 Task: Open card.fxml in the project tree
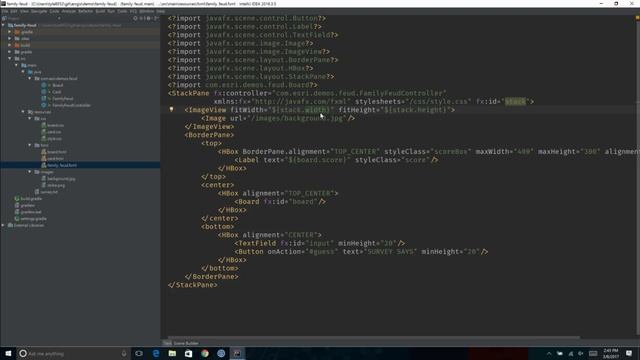coord(55,158)
